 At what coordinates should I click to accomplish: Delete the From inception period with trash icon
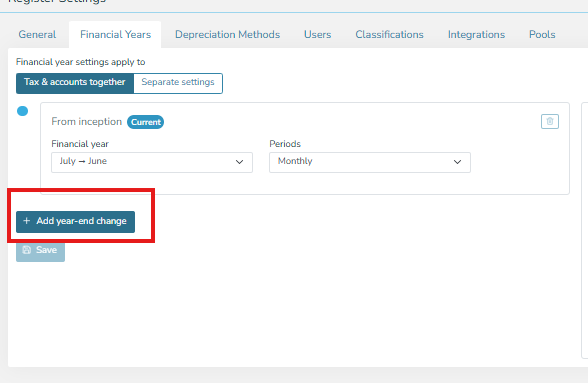(550, 122)
